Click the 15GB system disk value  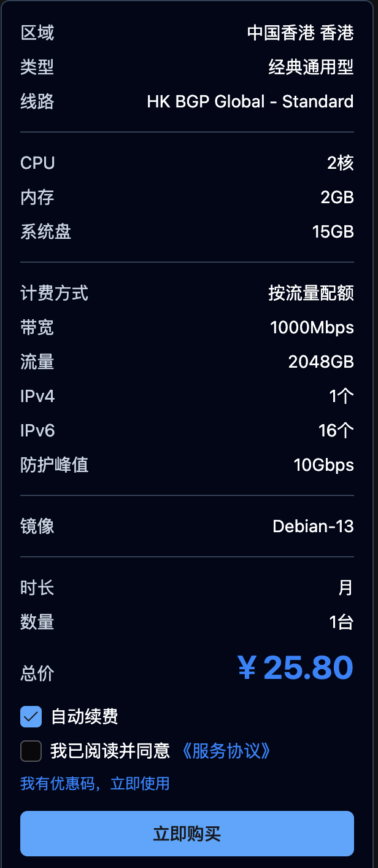click(x=333, y=231)
